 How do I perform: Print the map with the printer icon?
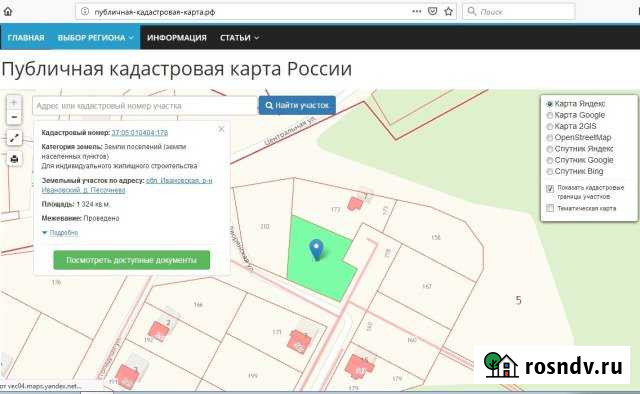(14, 159)
